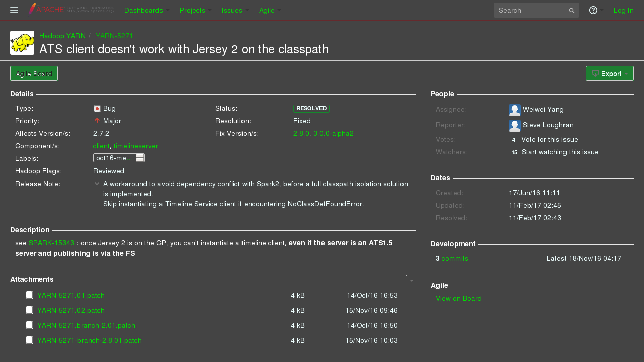Click the Resolved date 11/Feb/17 02:43

pos(535,218)
